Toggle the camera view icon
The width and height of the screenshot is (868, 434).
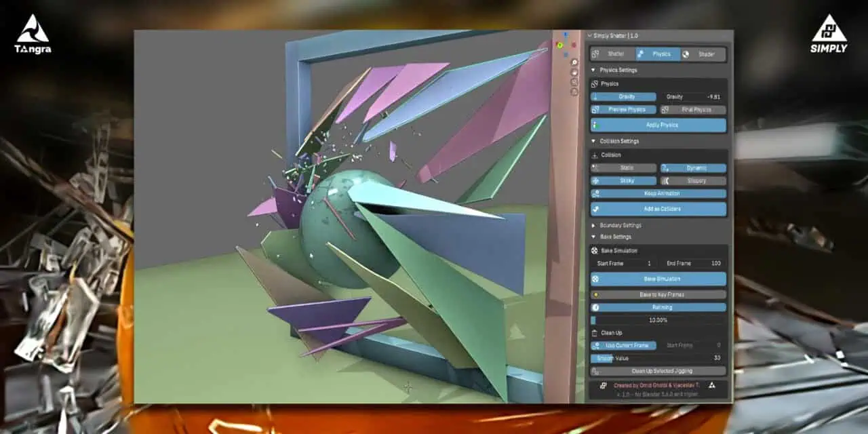(574, 81)
